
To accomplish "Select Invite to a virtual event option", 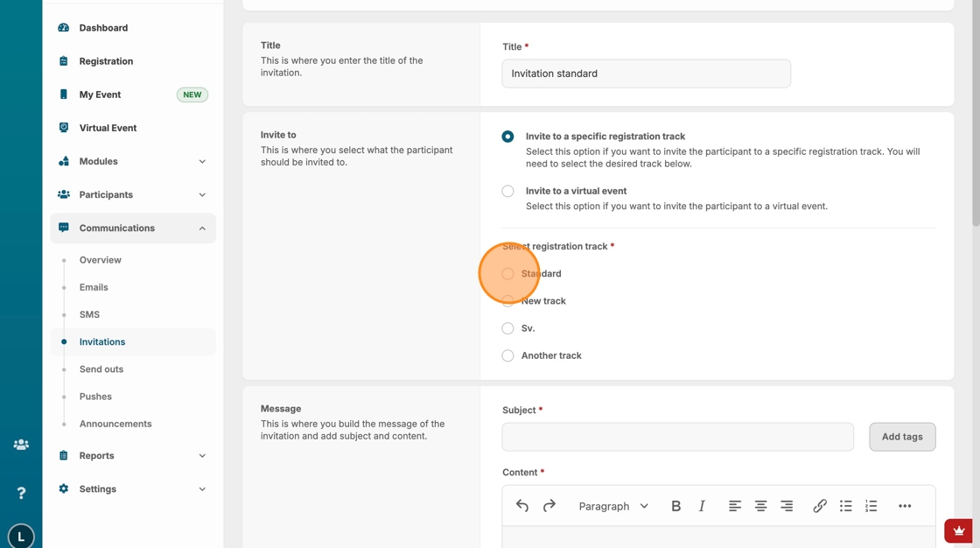I will 507,191.
